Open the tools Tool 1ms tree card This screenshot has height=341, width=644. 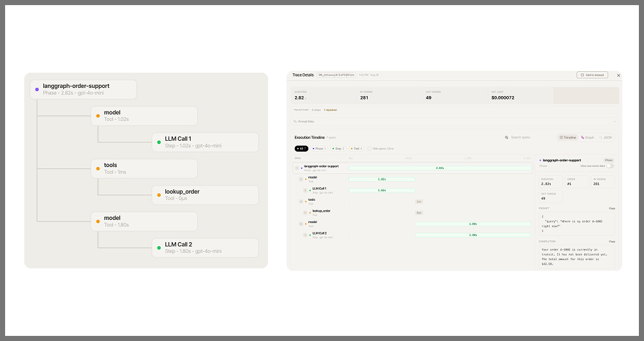[x=144, y=169]
